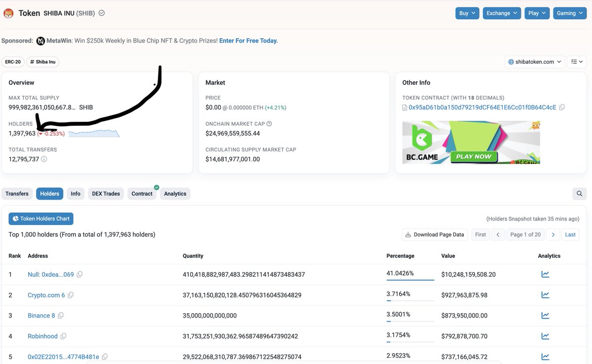Screen dimensions: 592x364
Task: Open the Exchange dropdown menu
Action: click(502, 13)
